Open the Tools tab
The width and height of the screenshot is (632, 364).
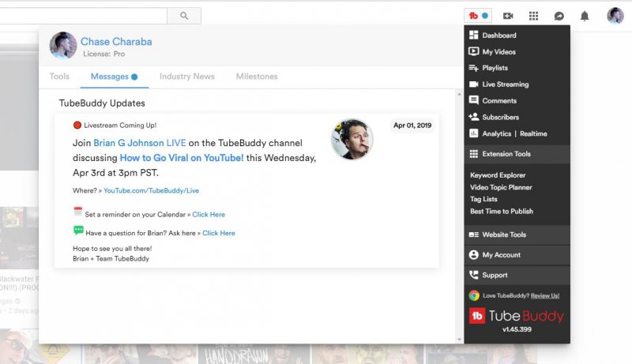point(59,77)
